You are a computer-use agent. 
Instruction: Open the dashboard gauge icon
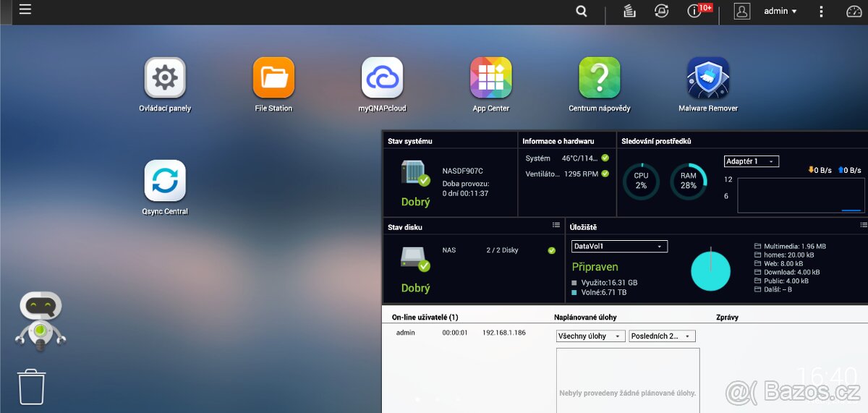[854, 11]
